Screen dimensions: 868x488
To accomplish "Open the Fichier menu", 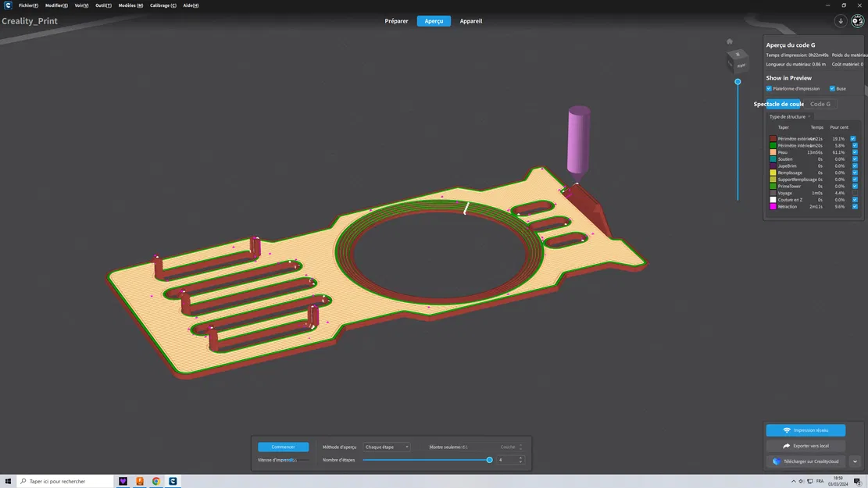I will click(28, 5).
